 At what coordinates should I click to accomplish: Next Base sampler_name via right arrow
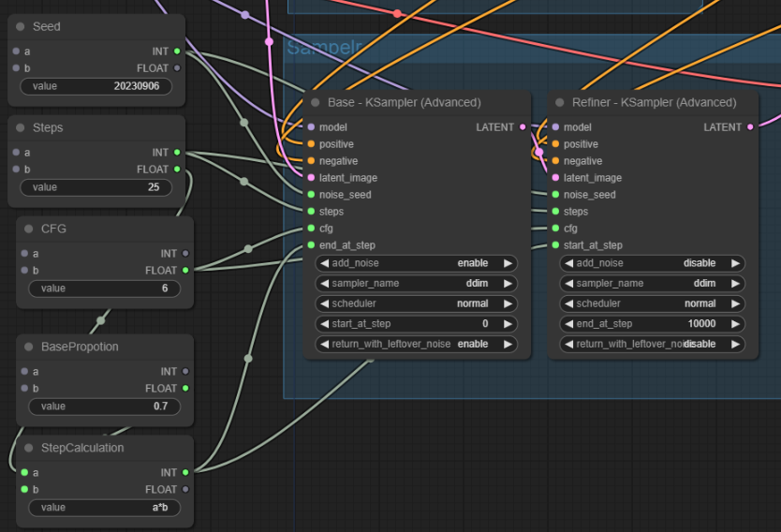[508, 284]
